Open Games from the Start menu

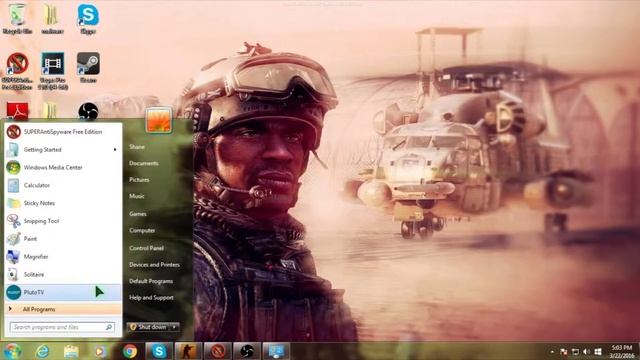138,214
